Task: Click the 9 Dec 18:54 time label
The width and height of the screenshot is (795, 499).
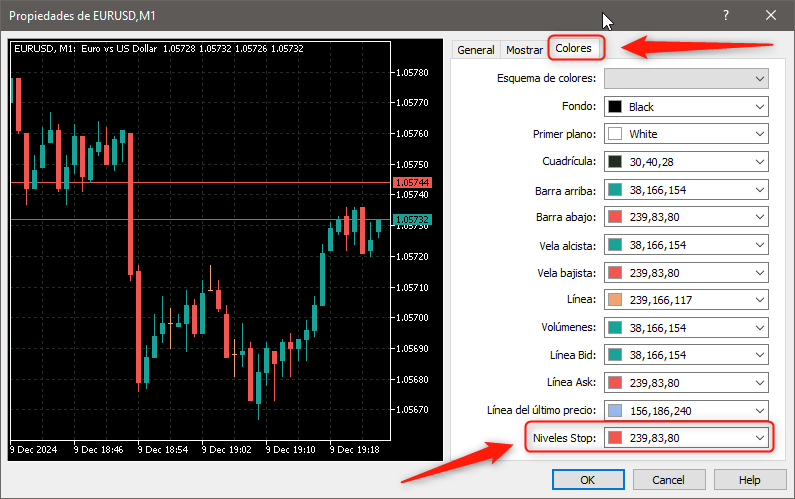Action: tap(163, 450)
